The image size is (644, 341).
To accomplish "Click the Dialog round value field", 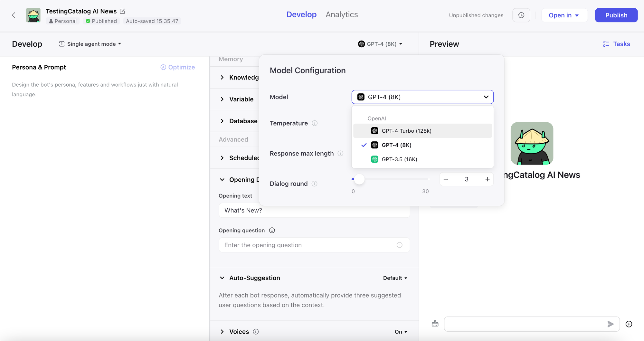I will 467,179.
